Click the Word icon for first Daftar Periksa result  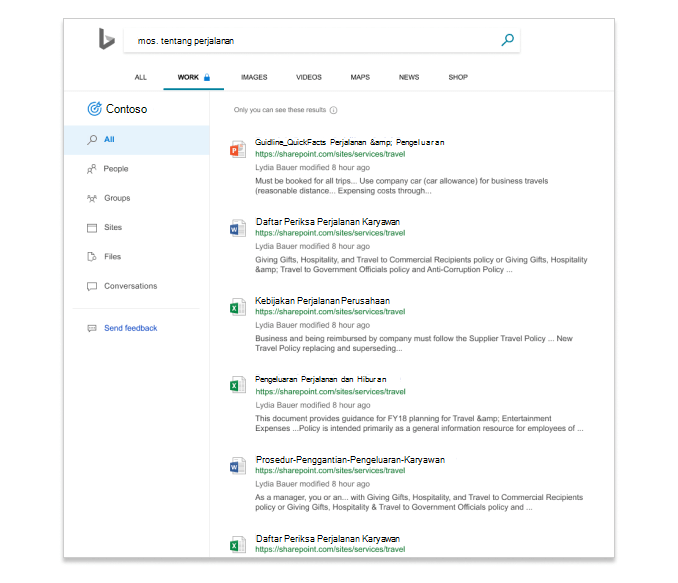point(238,228)
